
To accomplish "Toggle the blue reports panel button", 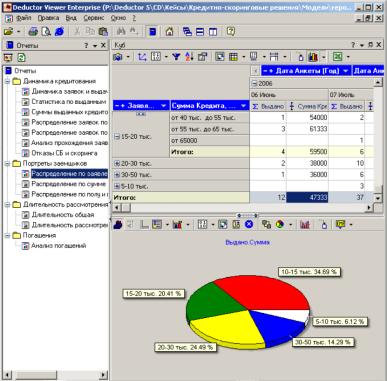I will [x=152, y=32].
